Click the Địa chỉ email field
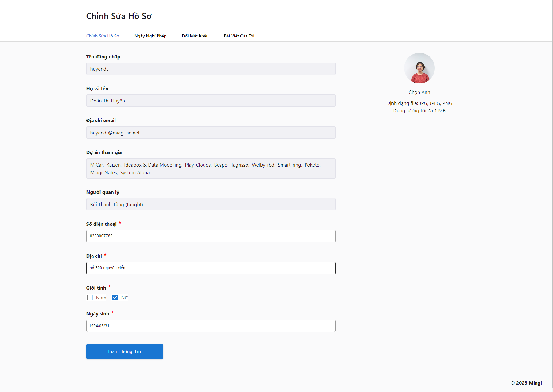The height and width of the screenshot is (392, 553). [x=211, y=133]
